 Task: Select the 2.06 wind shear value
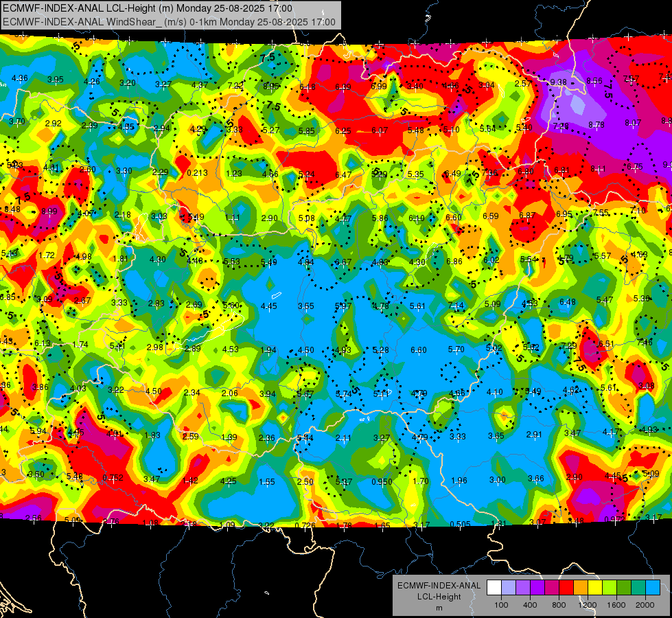[230, 393]
